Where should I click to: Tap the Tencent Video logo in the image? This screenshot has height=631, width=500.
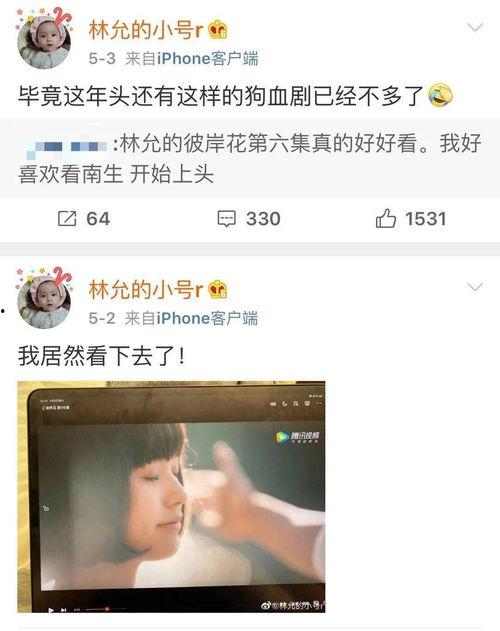[x=298, y=437]
